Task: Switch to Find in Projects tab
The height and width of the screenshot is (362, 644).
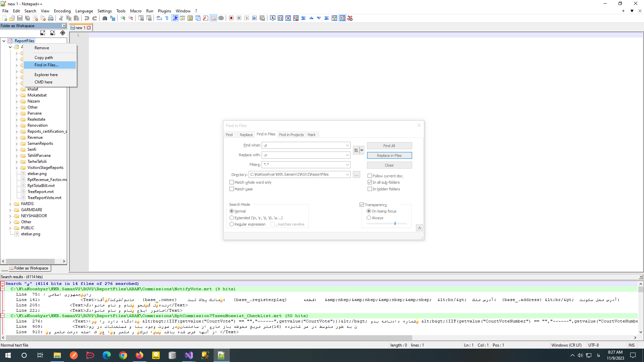Action: point(291,135)
